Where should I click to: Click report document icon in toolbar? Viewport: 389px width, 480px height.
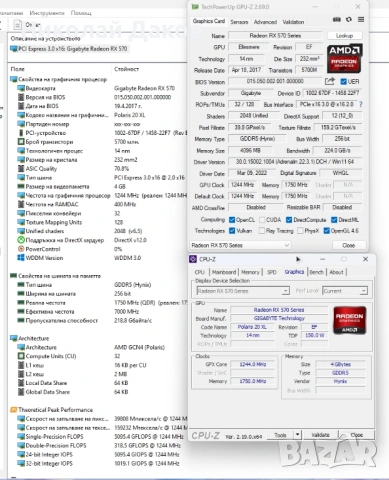(x=18, y=25)
